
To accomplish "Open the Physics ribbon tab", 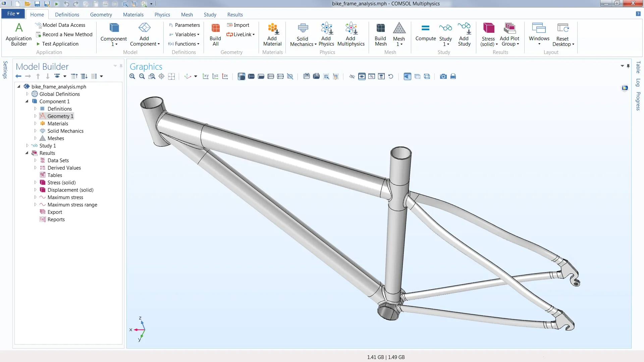I will point(162,15).
